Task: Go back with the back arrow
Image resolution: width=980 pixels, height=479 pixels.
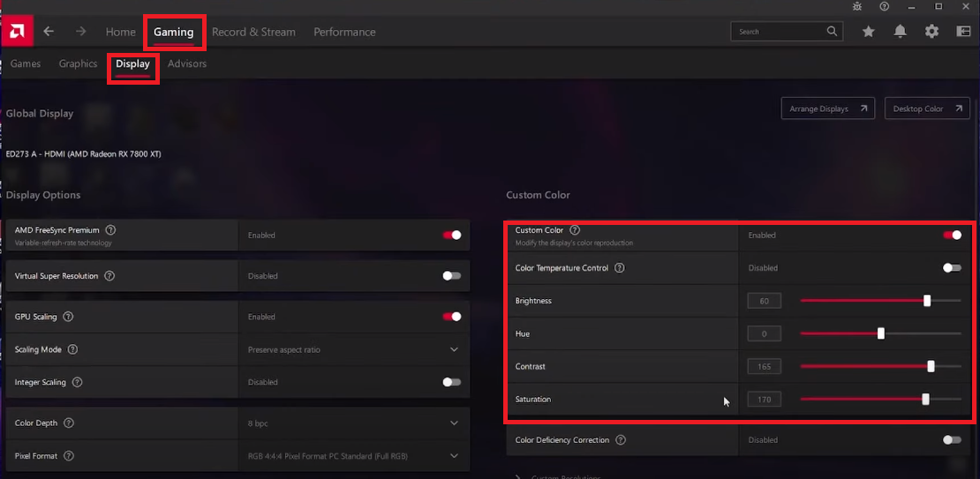Action: pos(49,32)
